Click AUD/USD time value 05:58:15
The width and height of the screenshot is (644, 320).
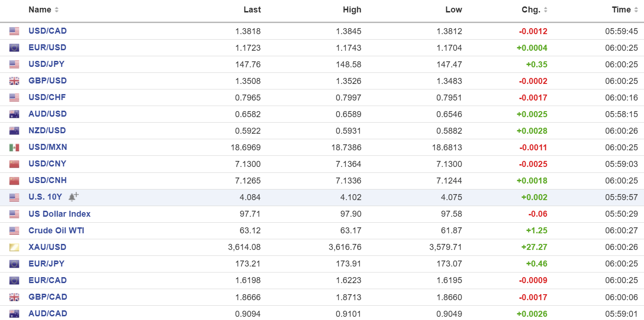click(621, 114)
